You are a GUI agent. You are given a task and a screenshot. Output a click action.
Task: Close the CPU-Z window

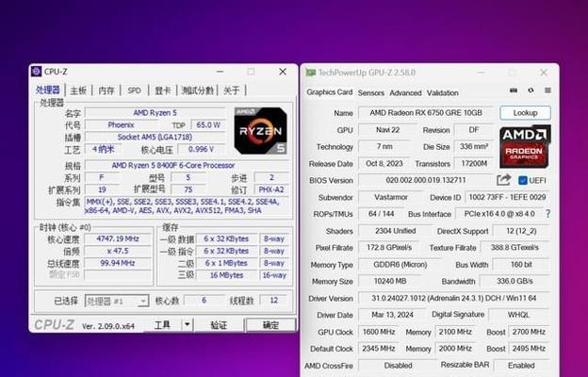click(x=283, y=72)
